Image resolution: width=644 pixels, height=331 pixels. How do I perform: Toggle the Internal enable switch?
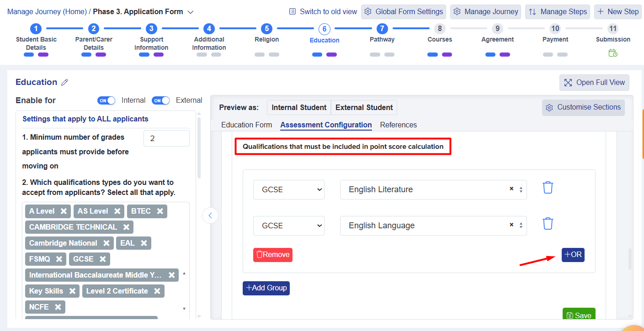[x=106, y=100]
